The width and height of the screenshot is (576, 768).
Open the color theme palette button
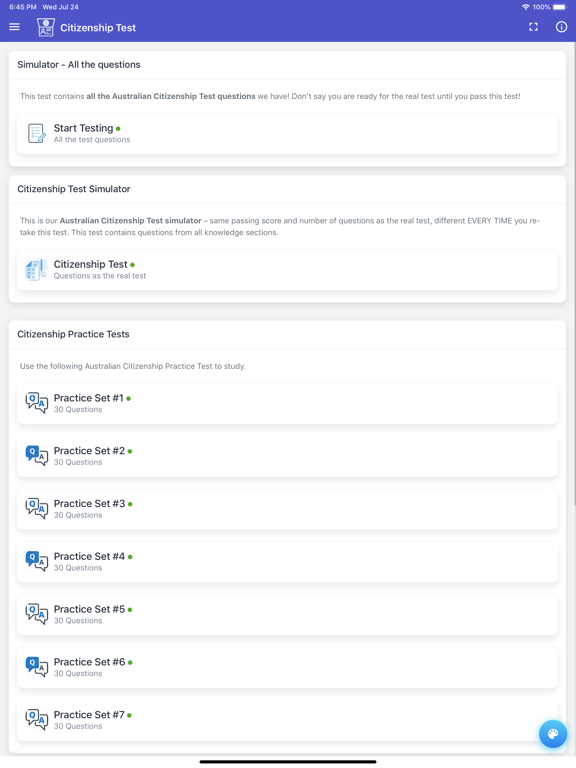pos(553,734)
